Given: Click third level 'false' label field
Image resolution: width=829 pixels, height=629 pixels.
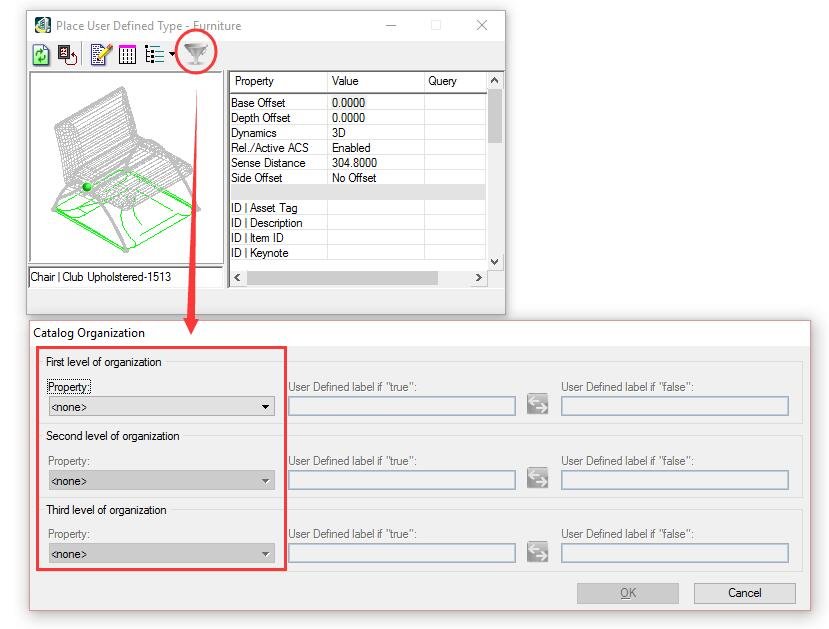Looking at the screenshot, I should [x=675, y=553].
